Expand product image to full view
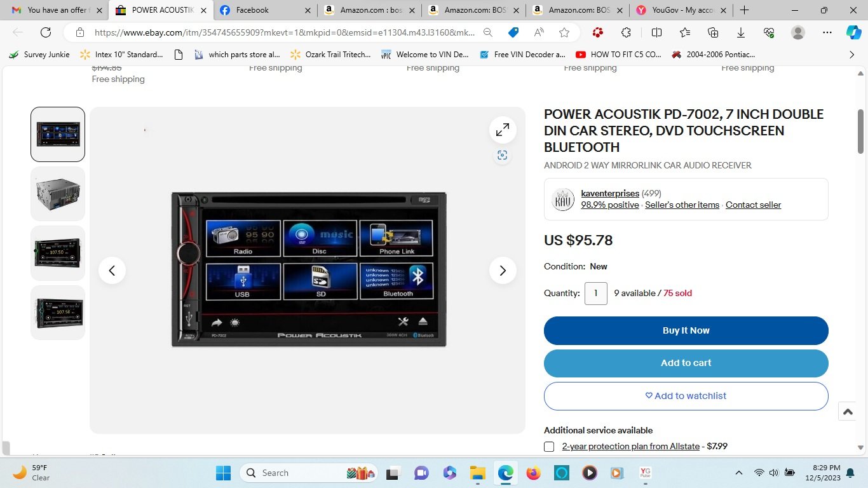This screenshot has height=488, width=868. point(503,130)
